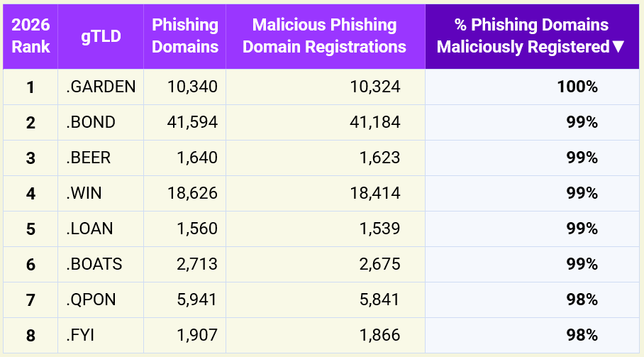Select the 41,594 phishing domains value

pos(192,122)
